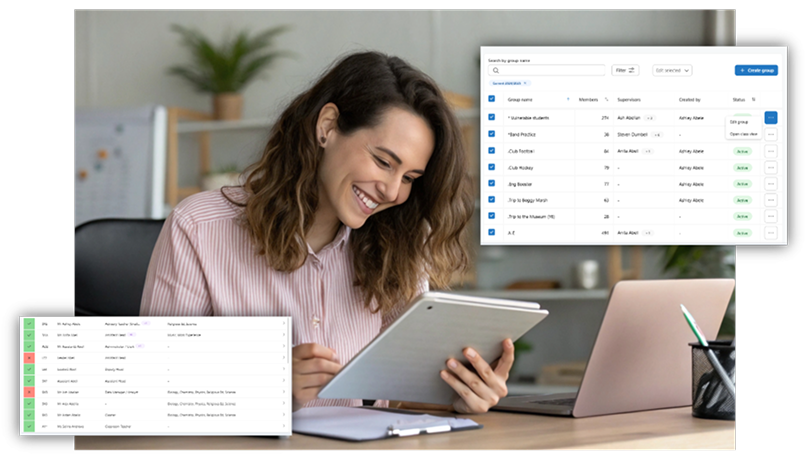This screenshot has height=460, width=810.
Task: Click the sort icon beside Status header
Action: point(753,100)
